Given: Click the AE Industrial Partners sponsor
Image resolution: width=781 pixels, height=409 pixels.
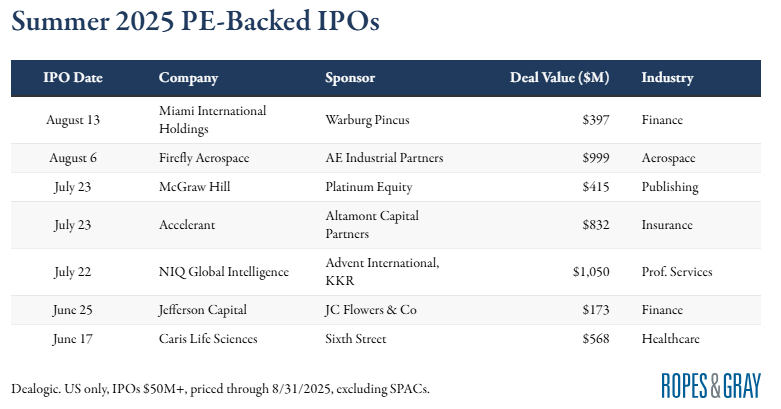Looking at the screenshot, I should 384,158.
